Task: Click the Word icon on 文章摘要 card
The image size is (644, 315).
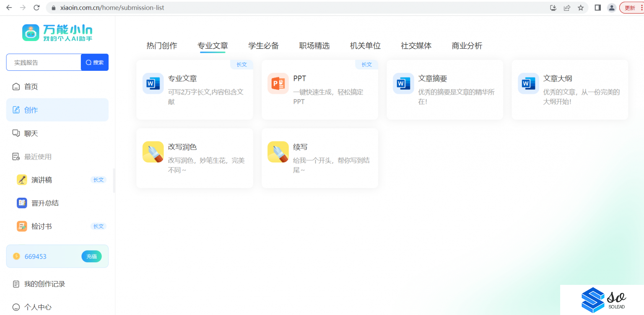Action: click(x=403, y=83)
